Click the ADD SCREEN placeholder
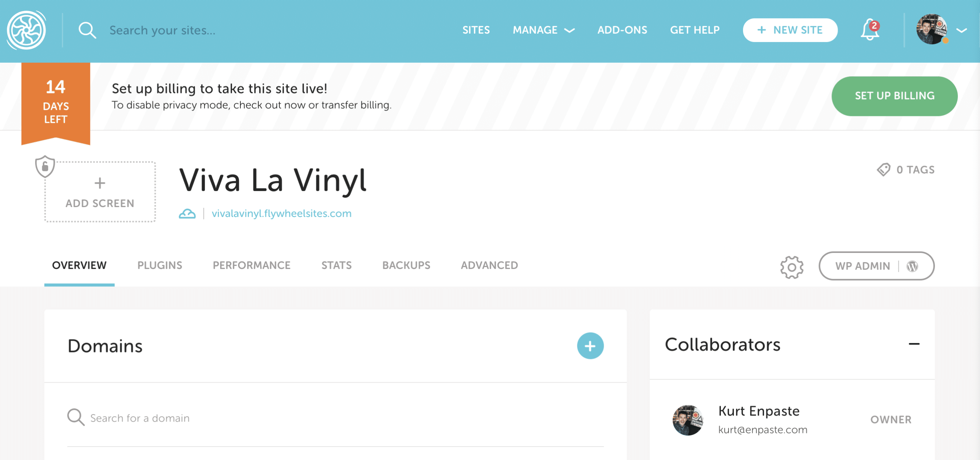This screenshot has width=980, height=460. click(100, 192)
